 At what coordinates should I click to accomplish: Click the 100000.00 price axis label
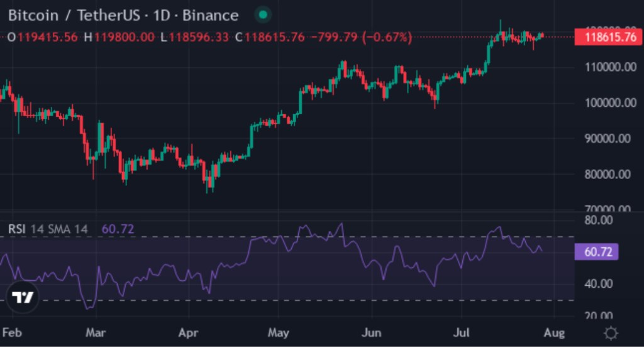coord(606,102)
